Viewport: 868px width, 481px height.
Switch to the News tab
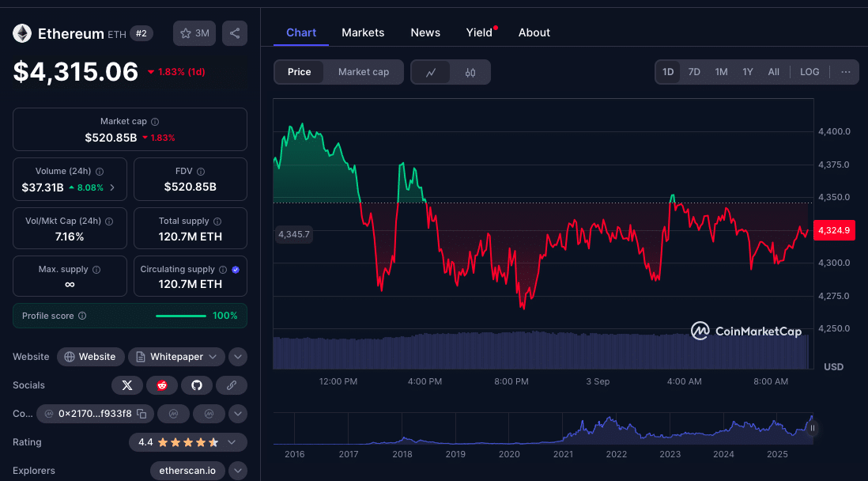pyautogui.click(x=425, y=32)
